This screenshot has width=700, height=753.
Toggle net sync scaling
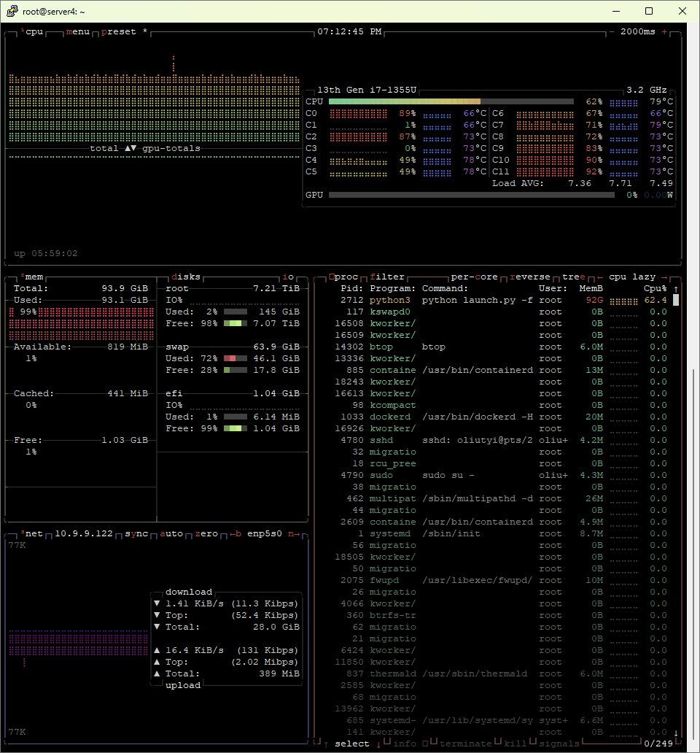136,534
